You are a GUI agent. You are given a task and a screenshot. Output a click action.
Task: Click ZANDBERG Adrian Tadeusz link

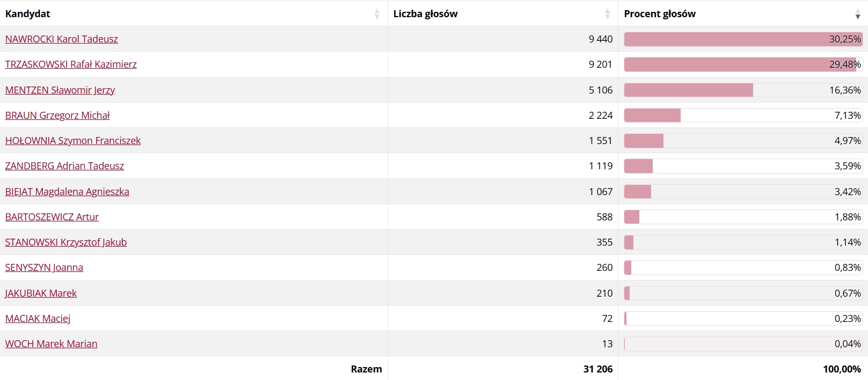(x=64, y=166)
